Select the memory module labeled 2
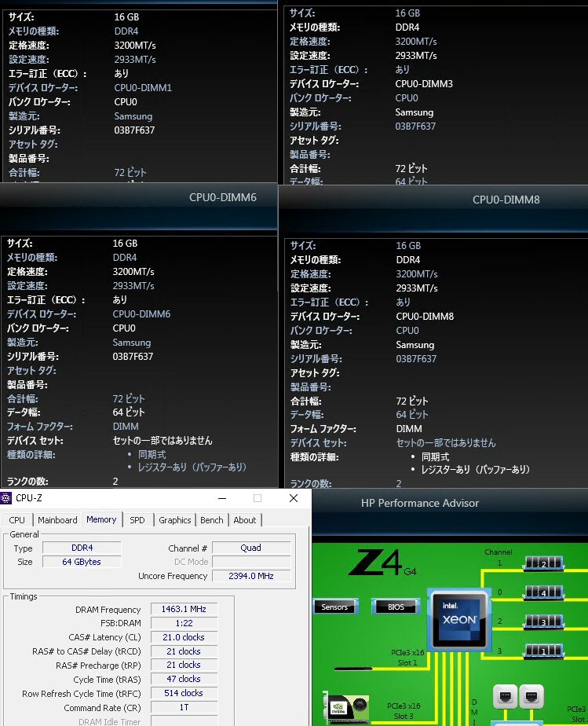588x726 pixels. point(543,563)
